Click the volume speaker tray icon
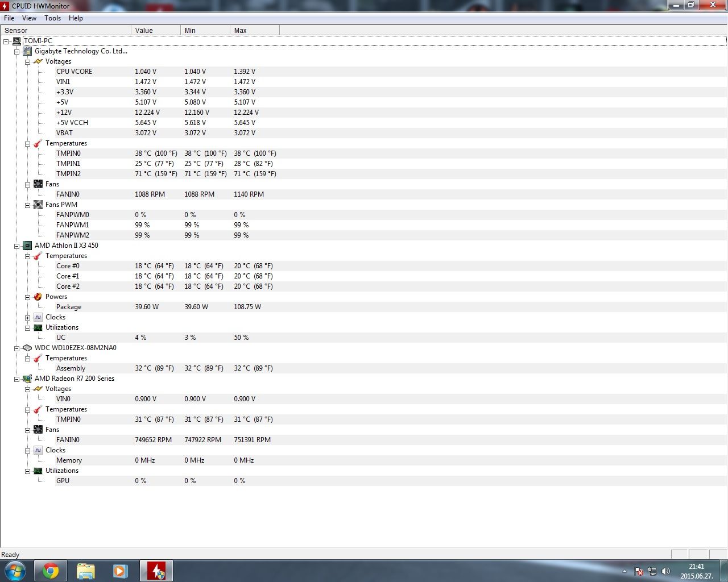This screenshot has width=728, height=582. (x=666, y=571)
